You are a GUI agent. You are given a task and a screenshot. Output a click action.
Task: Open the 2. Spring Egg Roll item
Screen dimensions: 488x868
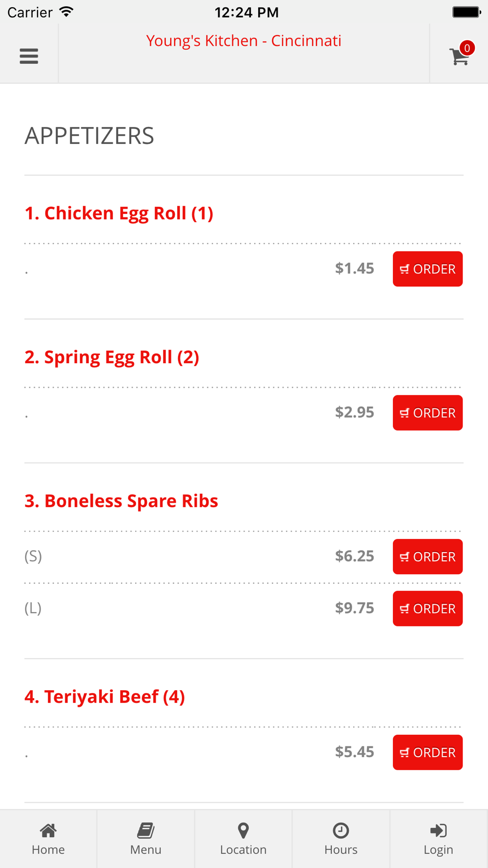pos(112,357)
